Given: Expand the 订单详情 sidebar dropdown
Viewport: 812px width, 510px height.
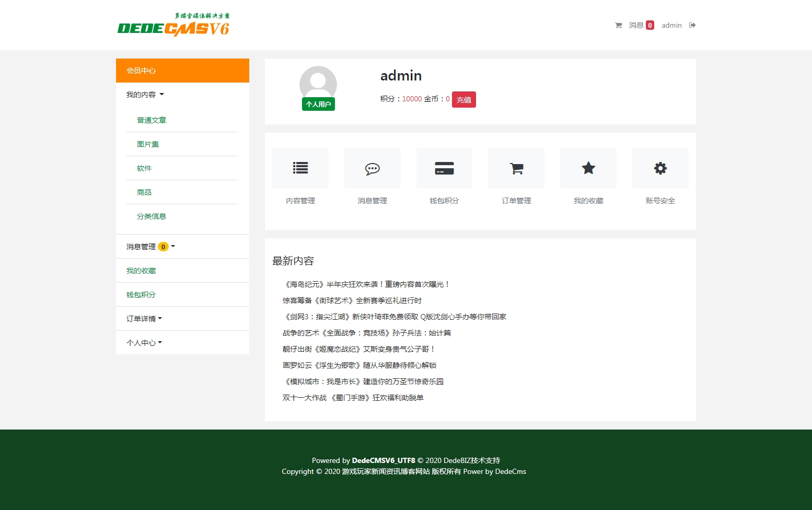Looking at the screenshot, I should coord(144,319).
